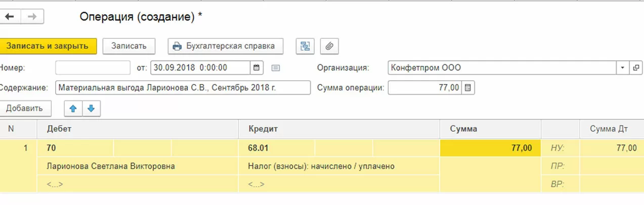The image size is (644, 205).
Task: Open calculator for Сумма операции field
Action: click(468, 88)
